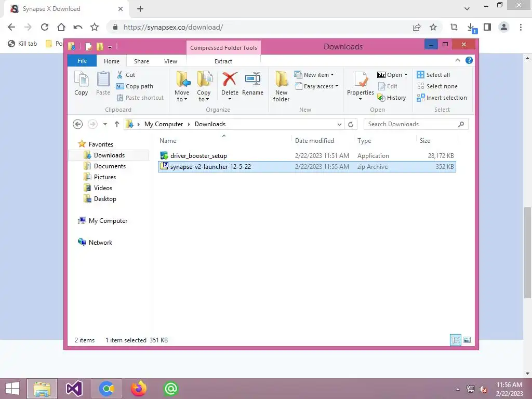This screenshot has height=399, width=532.
Task: Go up one folder level
Action: pyautogui.click(x=117, y=124)
